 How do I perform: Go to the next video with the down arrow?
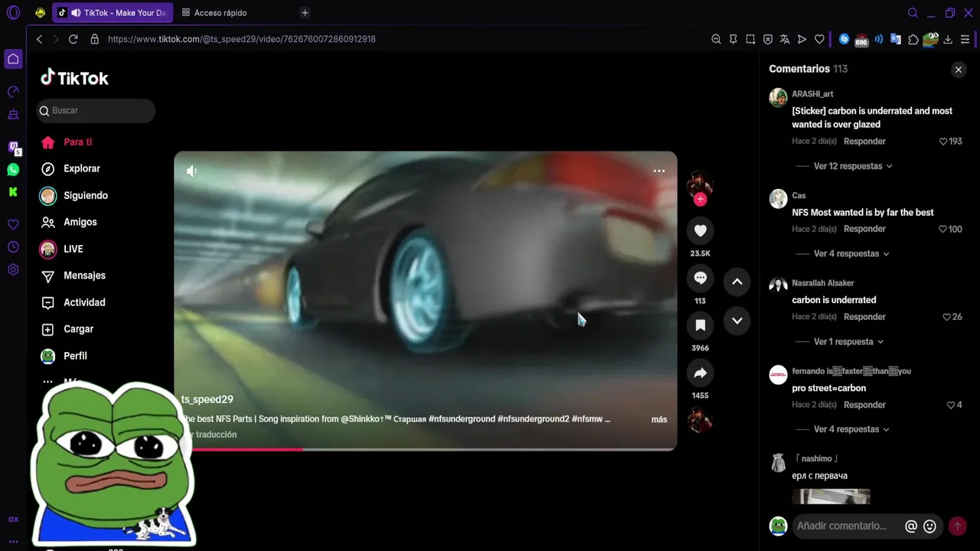coord(737,321)
